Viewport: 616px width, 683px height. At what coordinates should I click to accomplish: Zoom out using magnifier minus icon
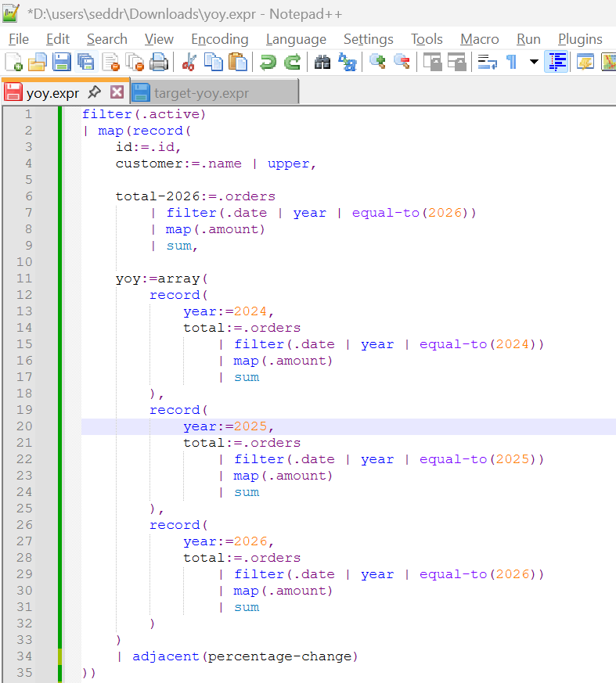(402, 62)
